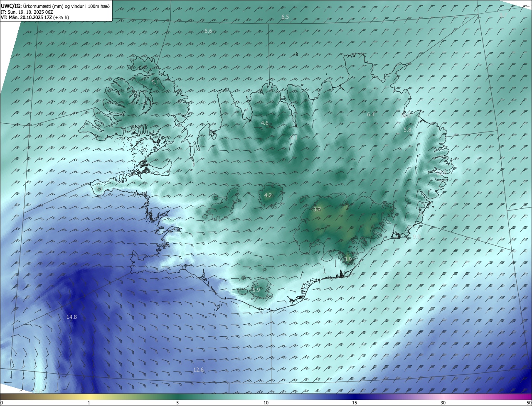Click the '15' tick on the color scale

355,403
